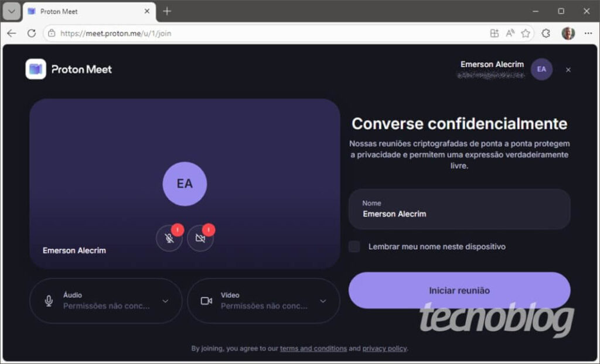
Task: Click the browser back arrow
Action: 11,33
